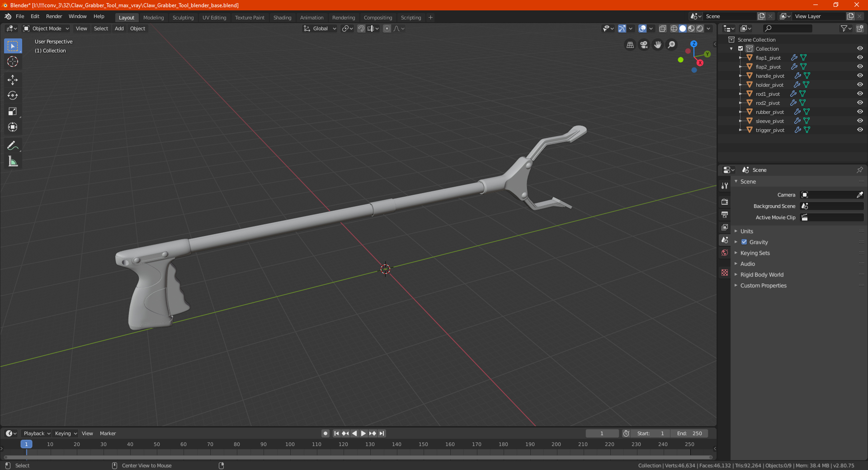Play the animation in reverse
868x470 pixels.
354,433
